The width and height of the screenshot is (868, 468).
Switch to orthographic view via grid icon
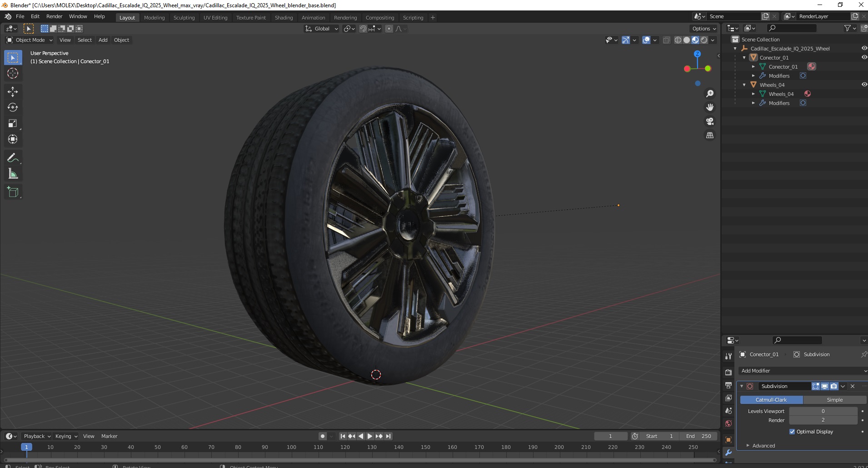tap(710, 135)
